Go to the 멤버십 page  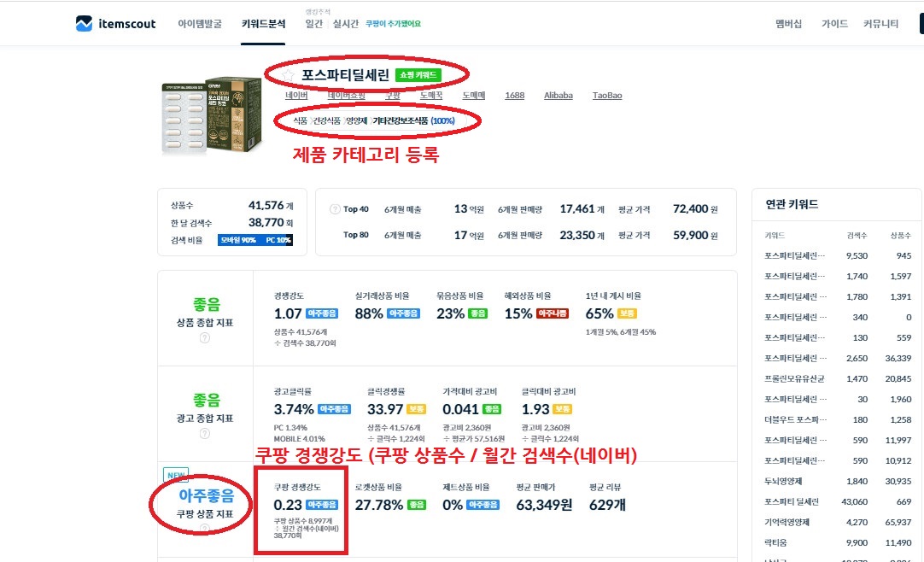(788, 24)
